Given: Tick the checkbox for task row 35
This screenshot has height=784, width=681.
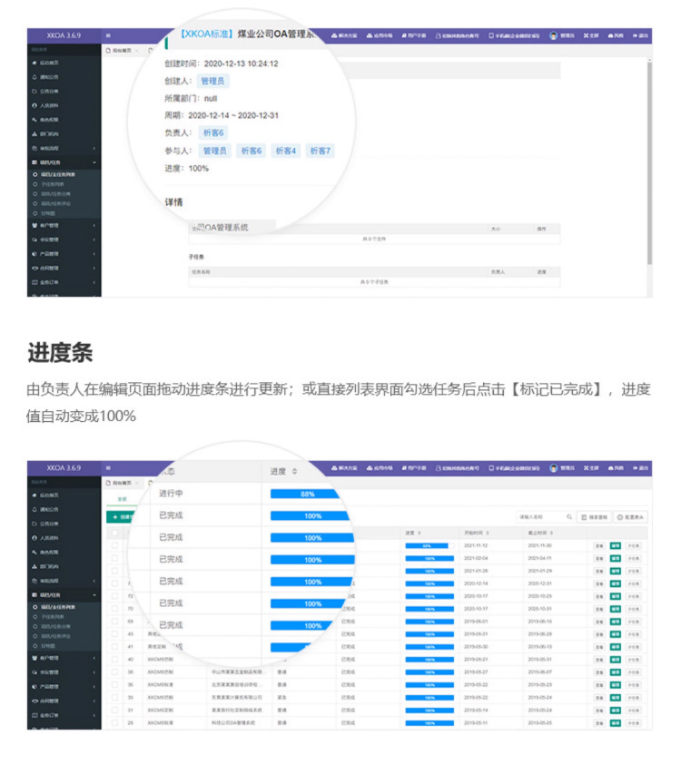Looking at the screenshot, I should pos(114,697).
